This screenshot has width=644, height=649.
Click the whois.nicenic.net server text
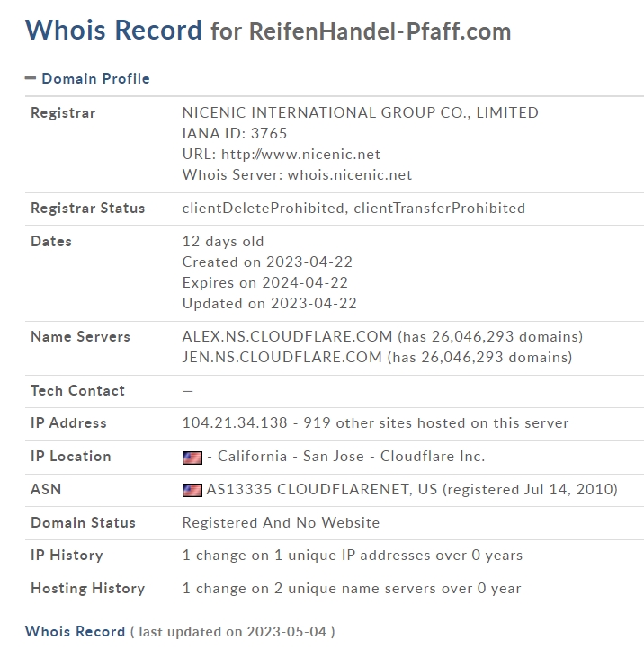350,175
